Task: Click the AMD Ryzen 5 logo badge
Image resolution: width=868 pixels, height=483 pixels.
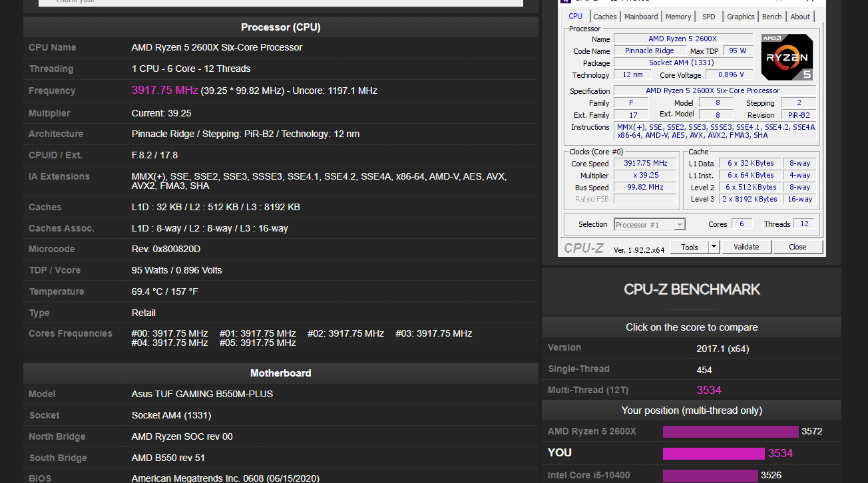Action: point(786,57)
